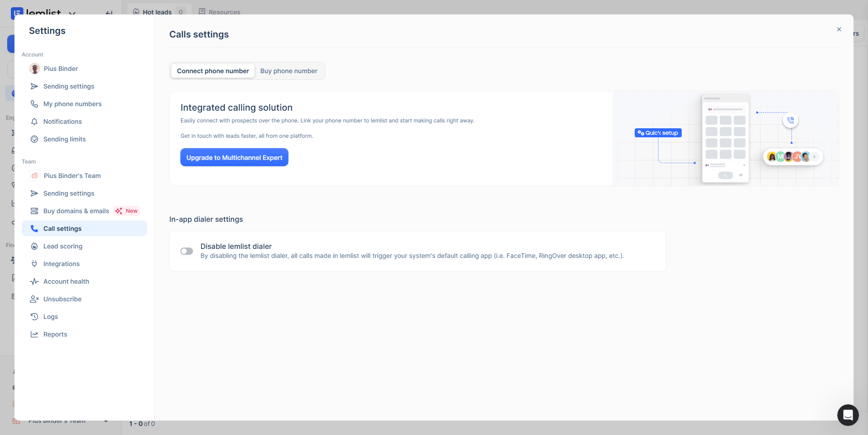This screenshot has width=868, height=435.
Task: Close the Settings dialog
Action: 839,29
